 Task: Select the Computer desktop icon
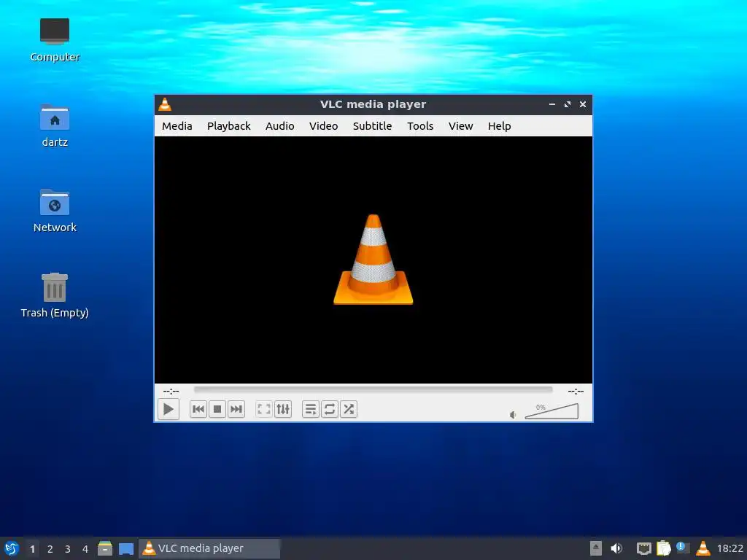click(55, 40)
